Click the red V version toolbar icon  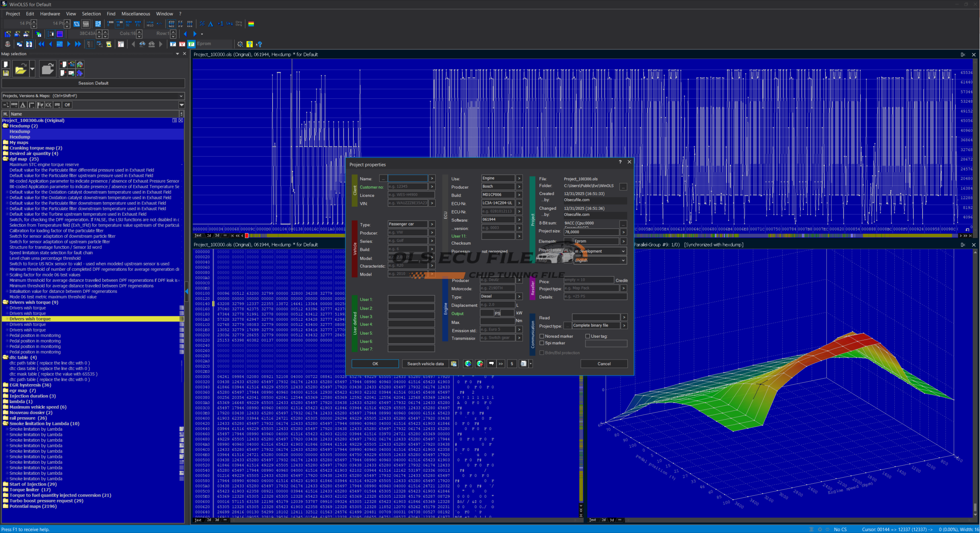(182, 44)
